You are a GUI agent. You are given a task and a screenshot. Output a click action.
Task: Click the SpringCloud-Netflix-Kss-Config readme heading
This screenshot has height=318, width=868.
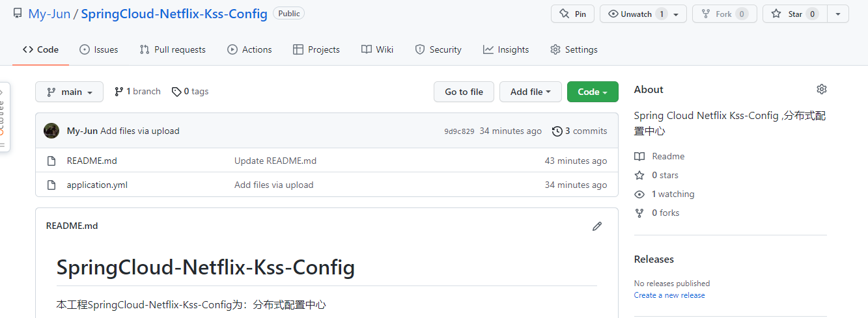pyautogui.click(x=206, y=267)
